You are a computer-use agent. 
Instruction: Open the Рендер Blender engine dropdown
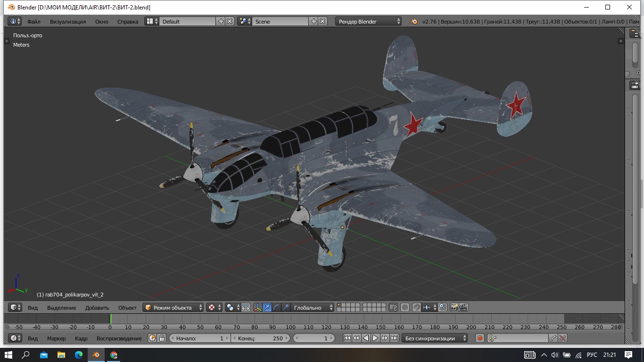pyautogui.click(x=369, y=21)
